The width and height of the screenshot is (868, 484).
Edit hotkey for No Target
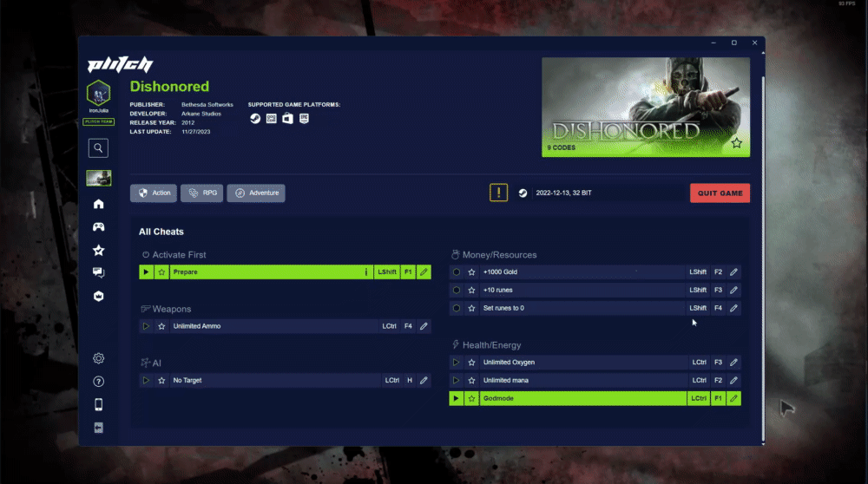(x=424, y=381)
